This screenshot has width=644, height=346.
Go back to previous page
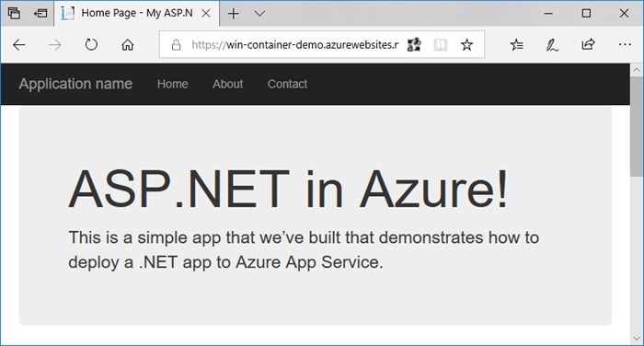(19, 45)
